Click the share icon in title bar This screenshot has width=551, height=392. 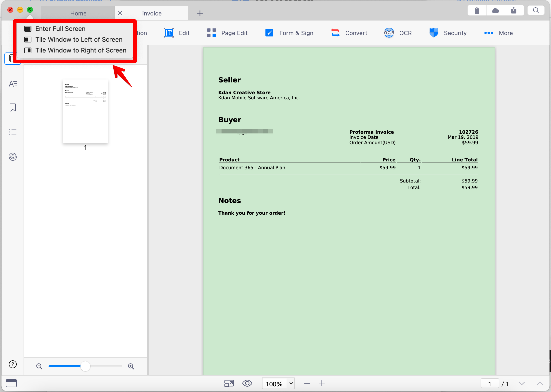[514, 11]
